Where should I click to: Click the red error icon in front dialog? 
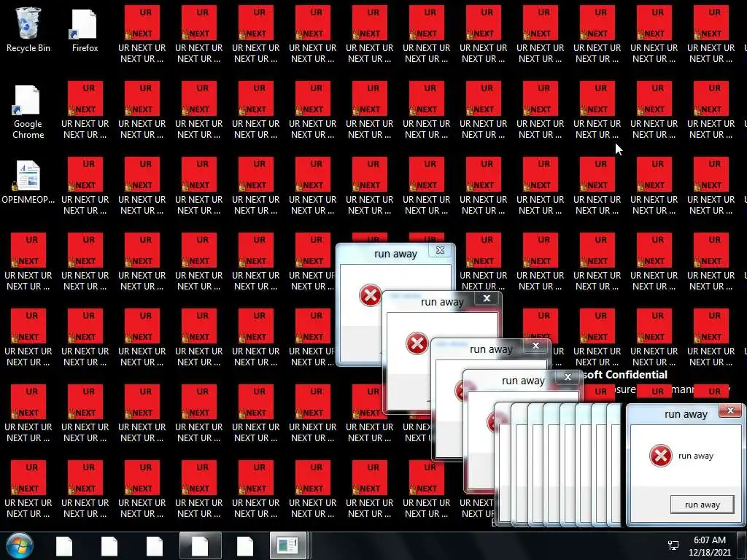(x=661, y=456)
